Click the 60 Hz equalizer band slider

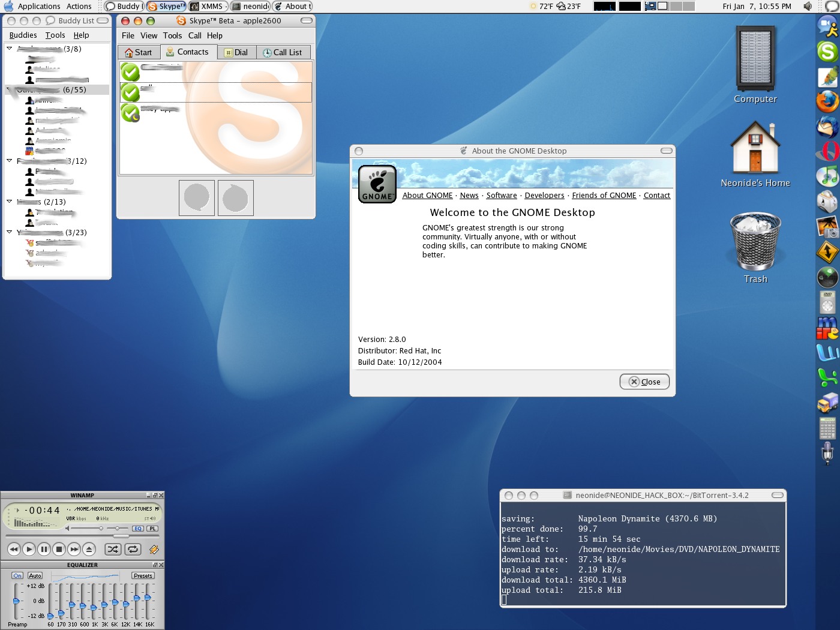coord(50,601)
